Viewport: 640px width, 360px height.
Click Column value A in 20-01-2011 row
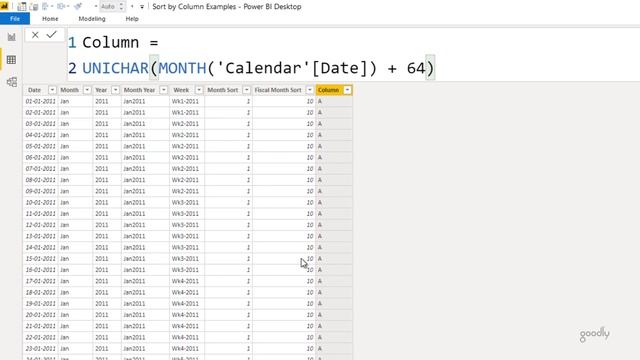pyautogui.click(x=320, y=315)
